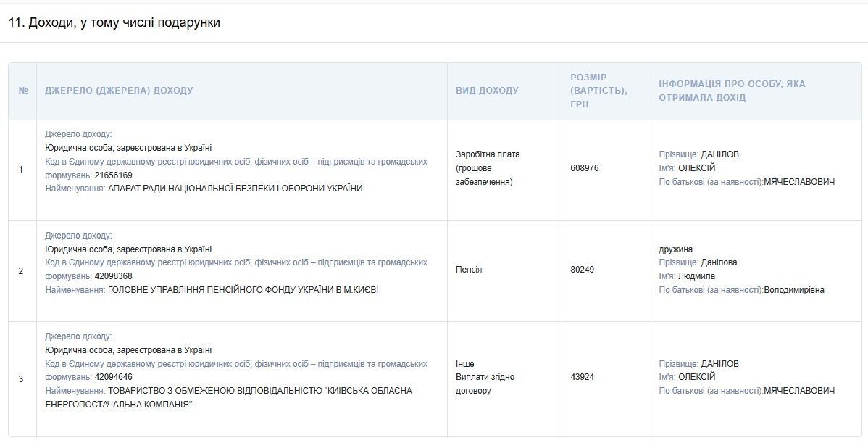Image resolution: width=868 pixels, height=443 pixels.
Task: Click the '№' column header
Action: tap(23, 91)
